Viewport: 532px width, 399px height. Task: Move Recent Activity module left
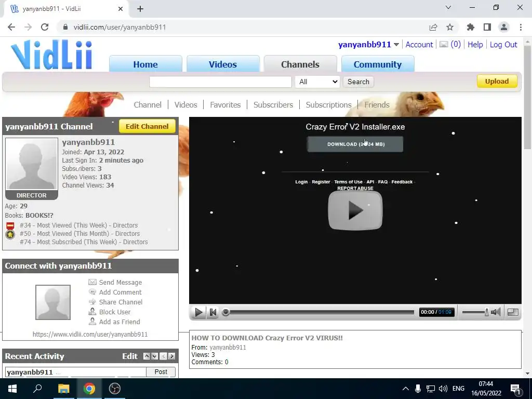(x=163, y=356)
